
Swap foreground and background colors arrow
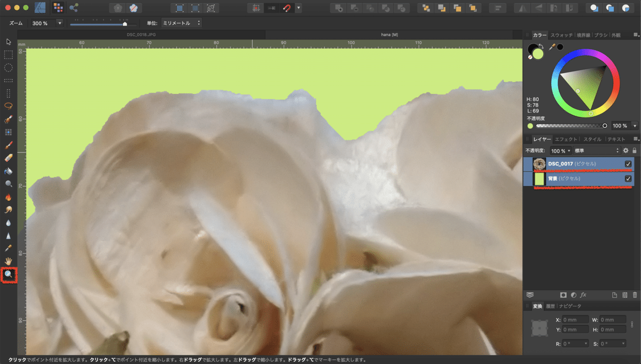[x=541, y=46]
